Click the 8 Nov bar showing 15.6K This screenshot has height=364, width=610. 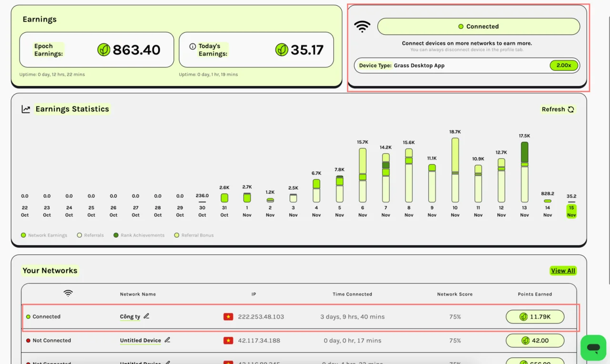(409, 175)
